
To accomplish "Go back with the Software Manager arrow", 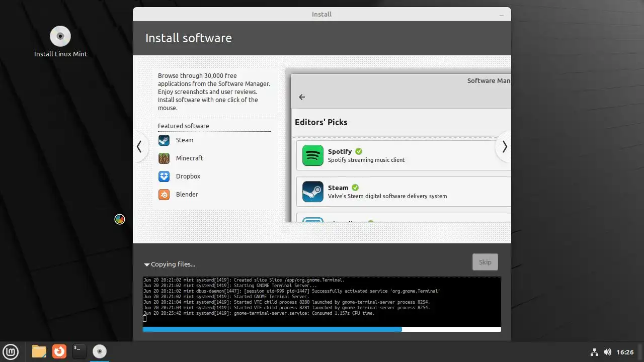I will click(302, 97).
